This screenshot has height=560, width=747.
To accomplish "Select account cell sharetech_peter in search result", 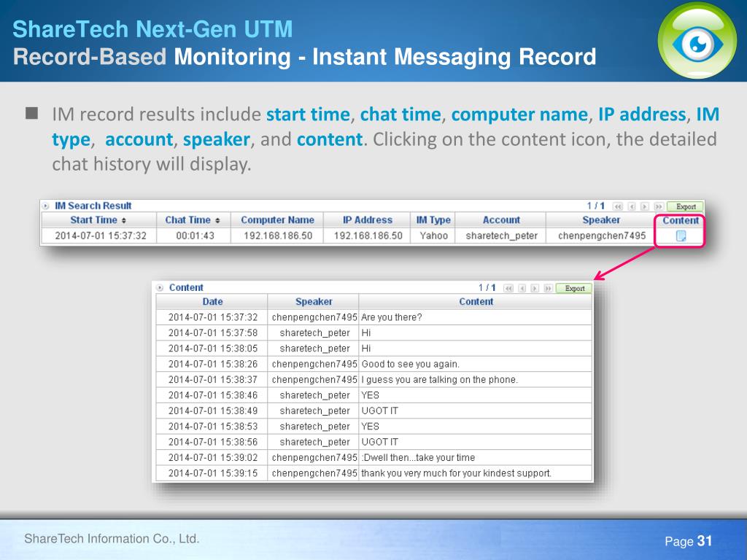I will [x=501, y=236].
